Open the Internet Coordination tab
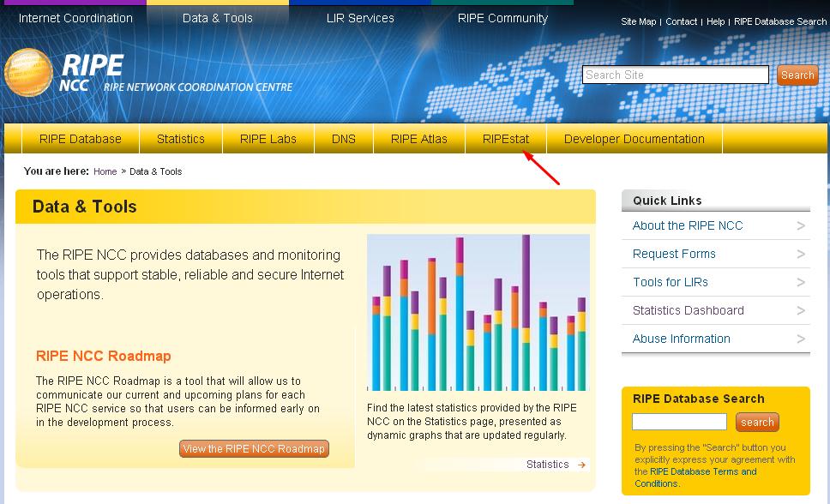 click(75, 18)
